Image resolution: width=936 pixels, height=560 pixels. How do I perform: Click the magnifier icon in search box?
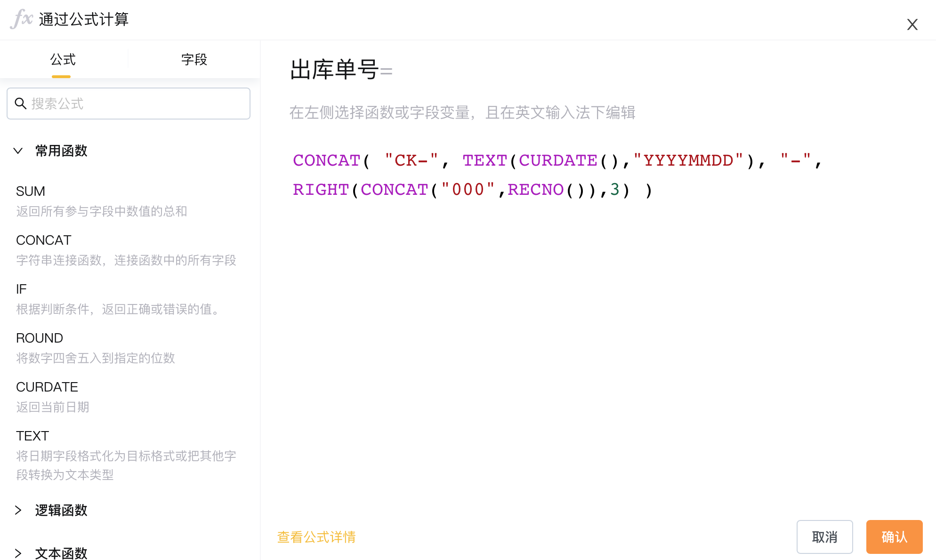click(x=20, y=104)
